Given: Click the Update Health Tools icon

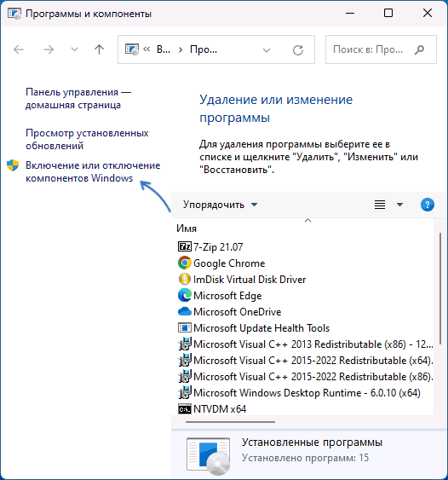Looking at the screenshot, I should [185, 327].
